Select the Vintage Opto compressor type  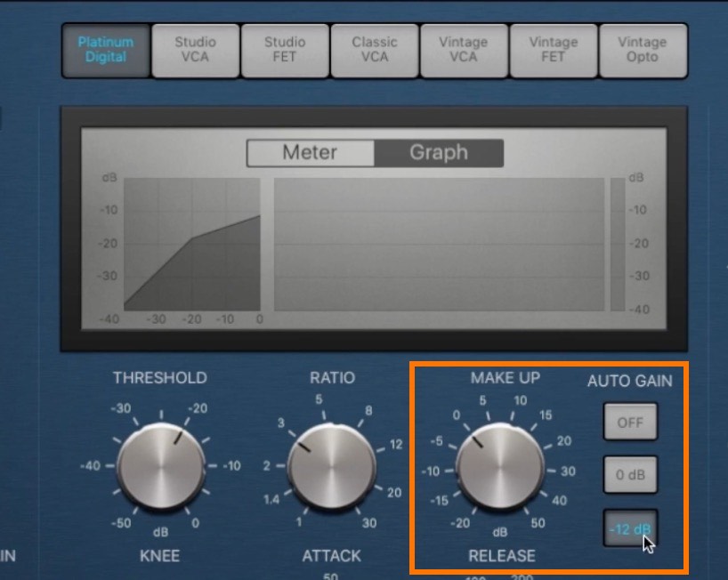tap(642, 50)
